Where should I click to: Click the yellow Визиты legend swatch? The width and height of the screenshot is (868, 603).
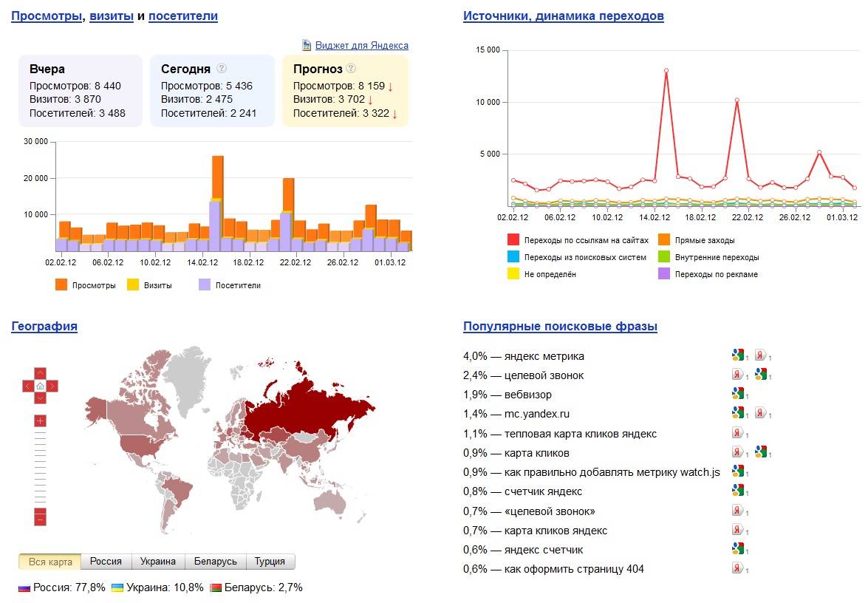point(133,285)
